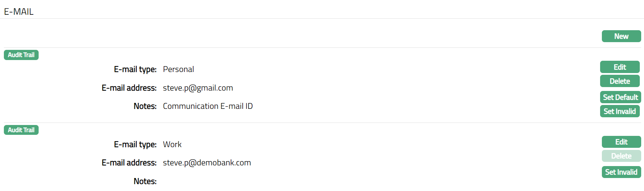Set the Personal e-mail as invalid
This screenshot has width=644, height=191.
click(x=620, y=111)
